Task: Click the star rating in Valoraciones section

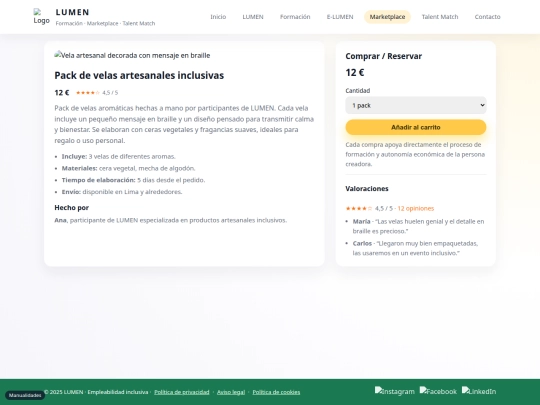Action: (359, 208)
